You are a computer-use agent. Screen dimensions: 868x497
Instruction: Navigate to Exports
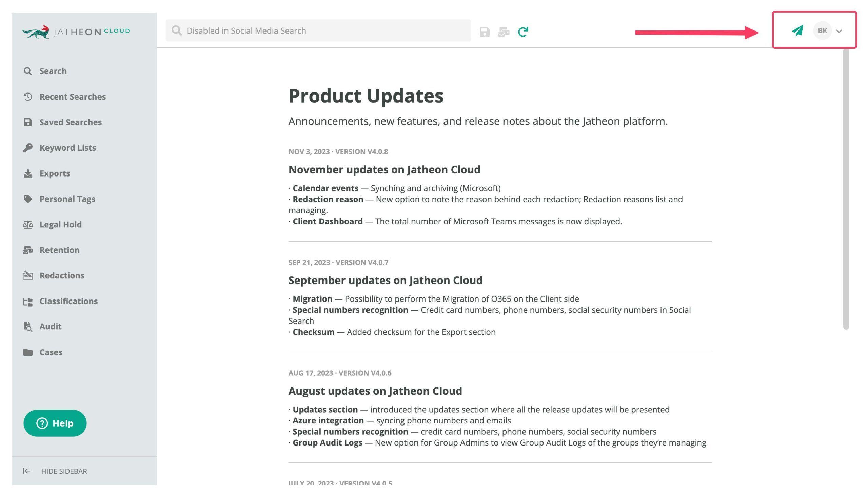(55, 173)
